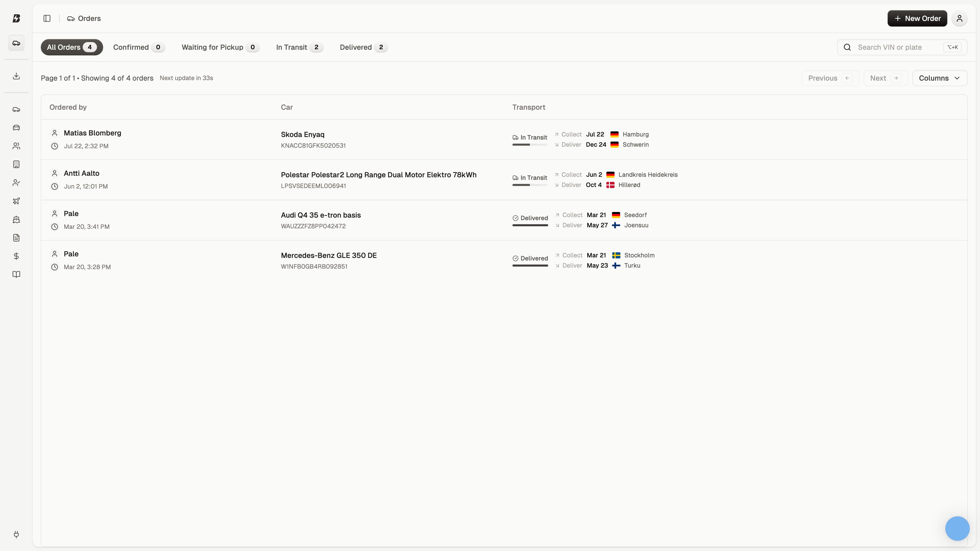Switch to the In Transit tab
980x551 pixels.
(299, 47)
